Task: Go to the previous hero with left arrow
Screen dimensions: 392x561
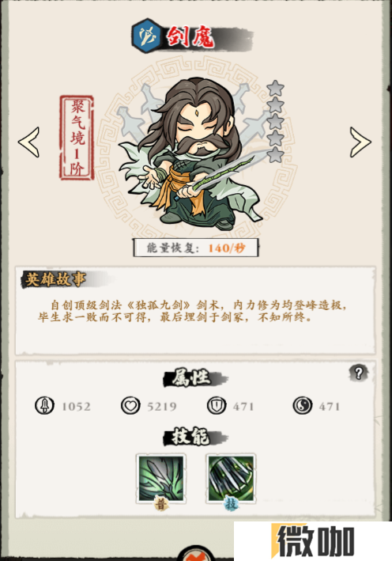Action: click(x=29, y=142)
